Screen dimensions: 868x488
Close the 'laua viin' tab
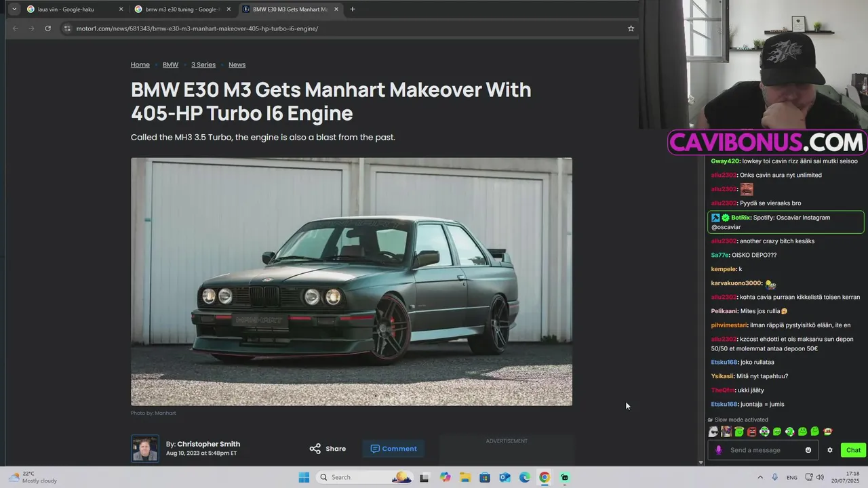pos(121,9)
